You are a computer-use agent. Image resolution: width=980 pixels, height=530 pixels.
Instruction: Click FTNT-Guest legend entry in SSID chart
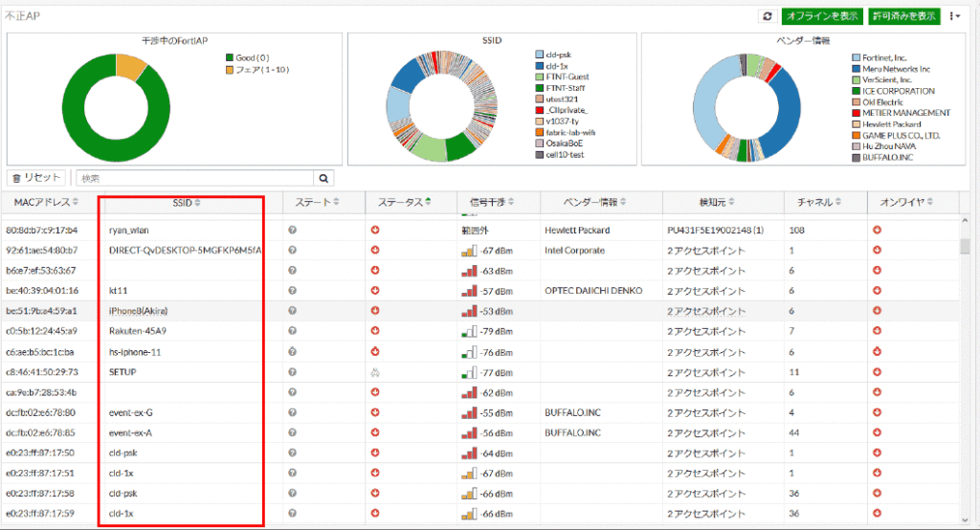coord(562,77)
